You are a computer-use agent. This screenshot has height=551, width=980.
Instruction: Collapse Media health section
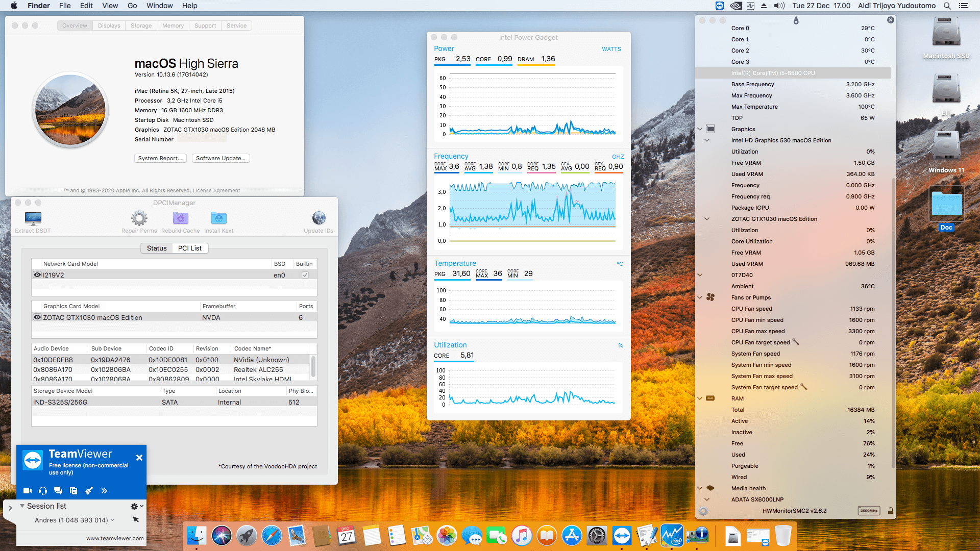700,488
